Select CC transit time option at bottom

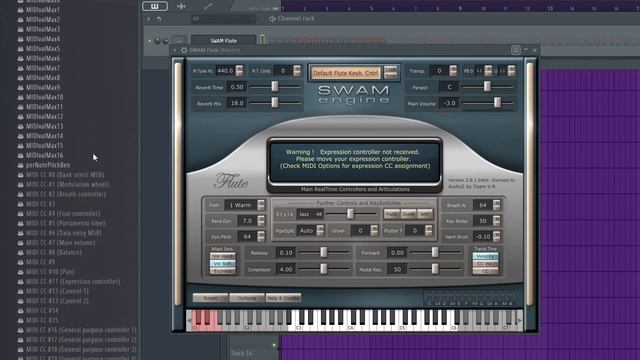click(x=485, y=271)
